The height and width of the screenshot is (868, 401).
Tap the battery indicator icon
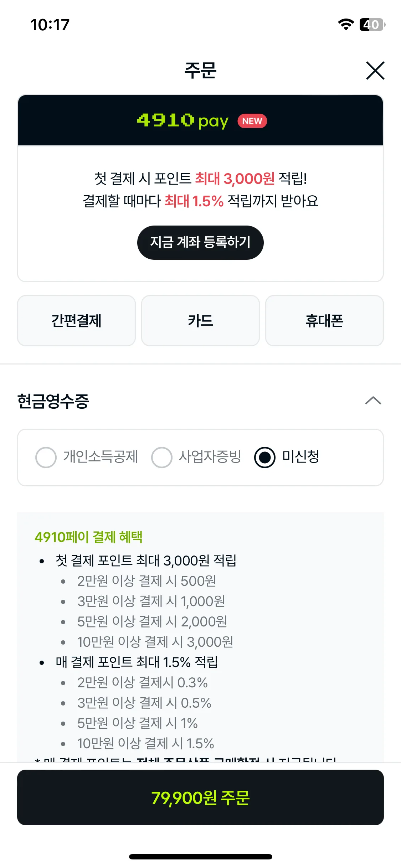(372, 25)
